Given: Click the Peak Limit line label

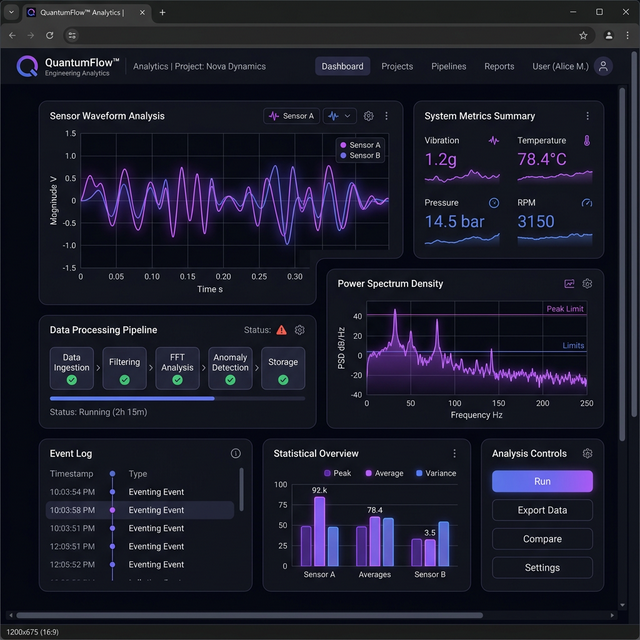Looking at the screenshot, I should tap(565, 309).
